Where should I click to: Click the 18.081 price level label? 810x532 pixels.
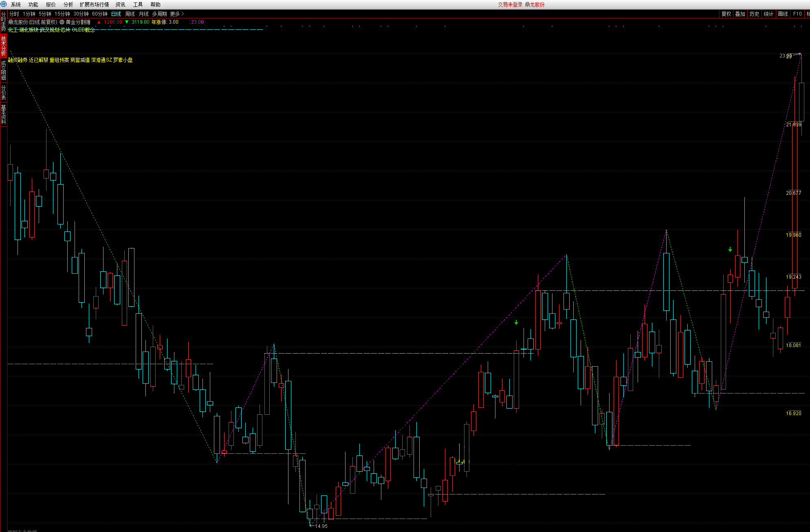pos(794,345)
